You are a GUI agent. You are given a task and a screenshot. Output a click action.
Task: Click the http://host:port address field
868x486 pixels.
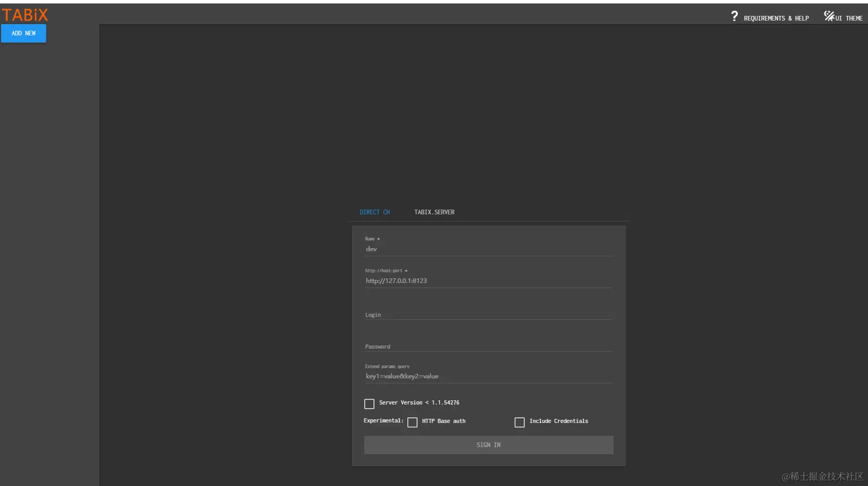point(488,281)
